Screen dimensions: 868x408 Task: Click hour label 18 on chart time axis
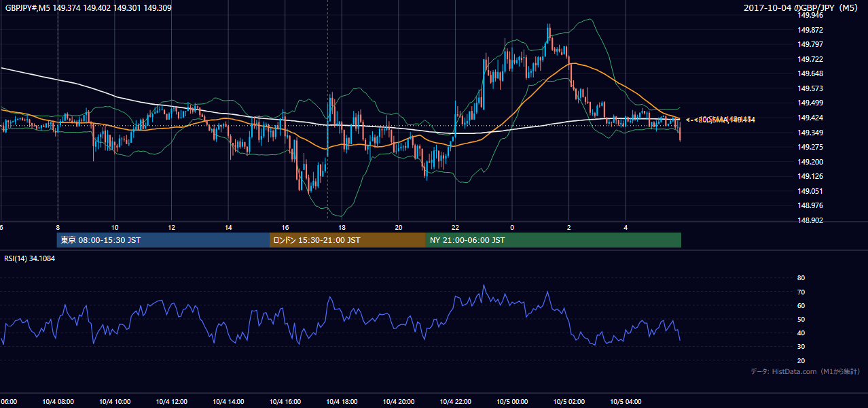(x=342, y=227)
